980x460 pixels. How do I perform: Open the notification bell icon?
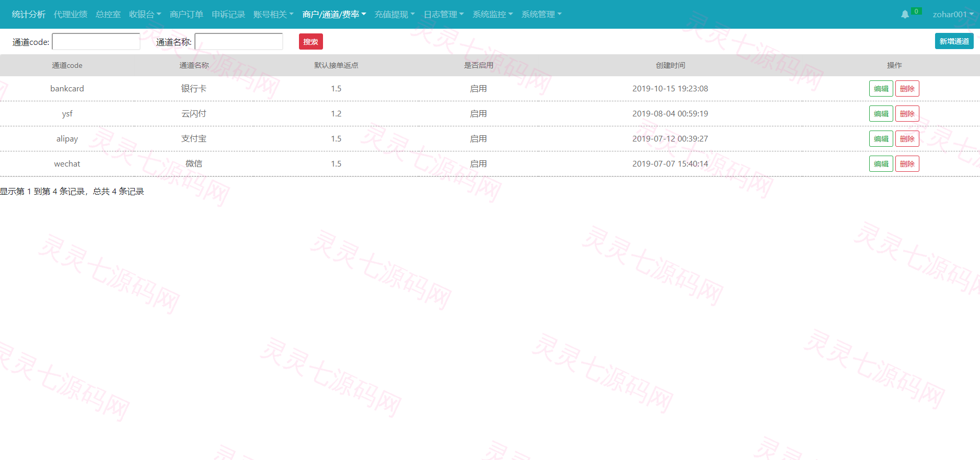click(x=905, y=15)
